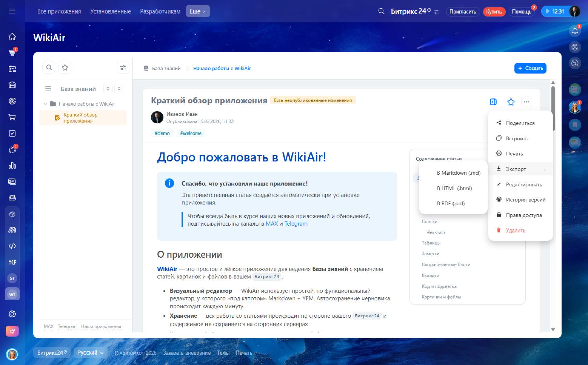Open the feed icon with notification badge

click(12, 53)
